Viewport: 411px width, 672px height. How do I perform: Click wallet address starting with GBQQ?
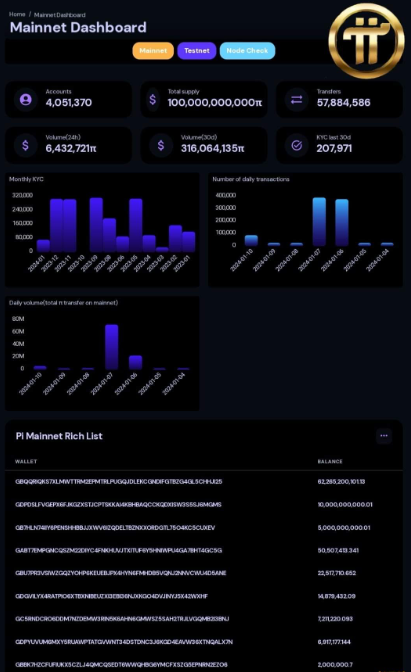tap(119, 482)
